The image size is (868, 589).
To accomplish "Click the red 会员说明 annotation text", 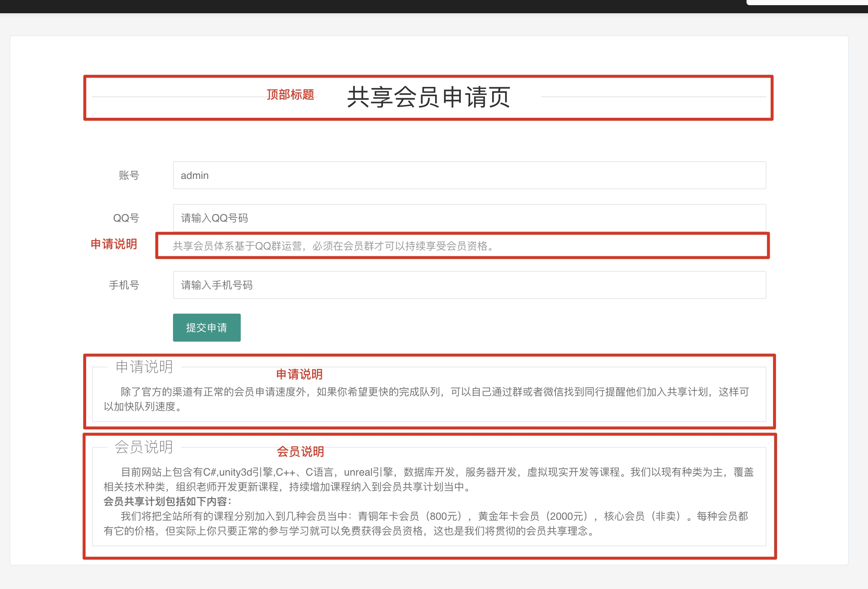I will click(300, 452).
